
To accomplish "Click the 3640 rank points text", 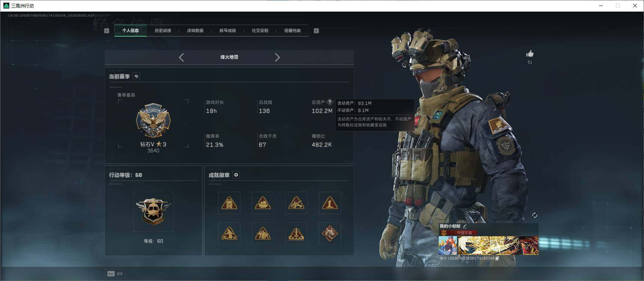I will point(153,151).
